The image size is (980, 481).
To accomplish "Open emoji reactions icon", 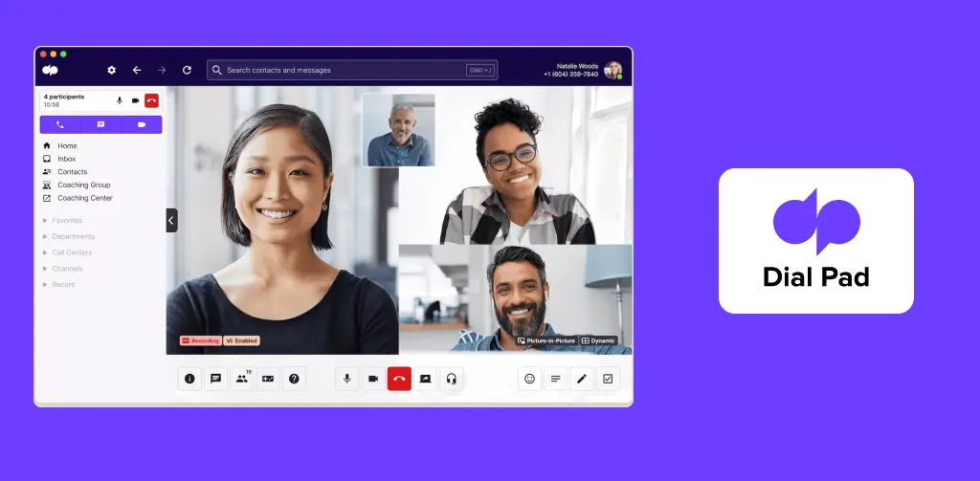I will click(x=530, y=379).
